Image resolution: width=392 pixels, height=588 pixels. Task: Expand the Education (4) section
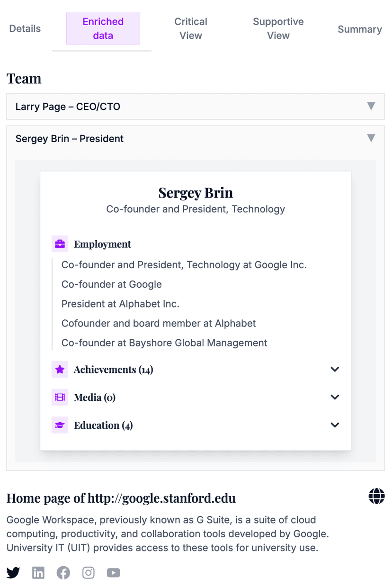335,425
